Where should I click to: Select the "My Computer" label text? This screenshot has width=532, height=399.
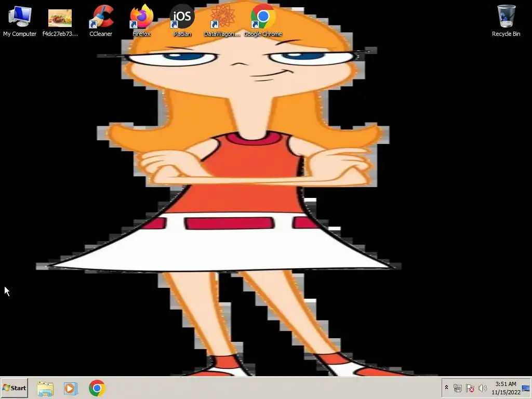click(x=20, y=34)
